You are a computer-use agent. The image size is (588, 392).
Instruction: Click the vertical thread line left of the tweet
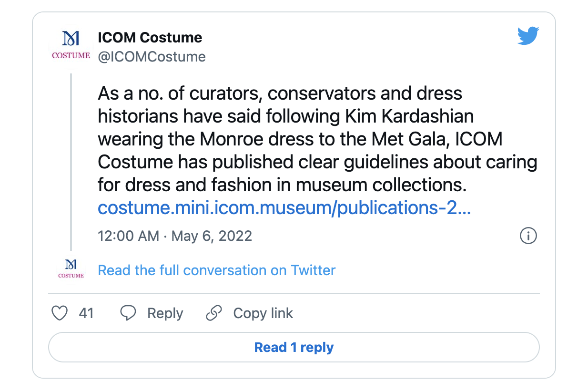(x=71, y=162)
